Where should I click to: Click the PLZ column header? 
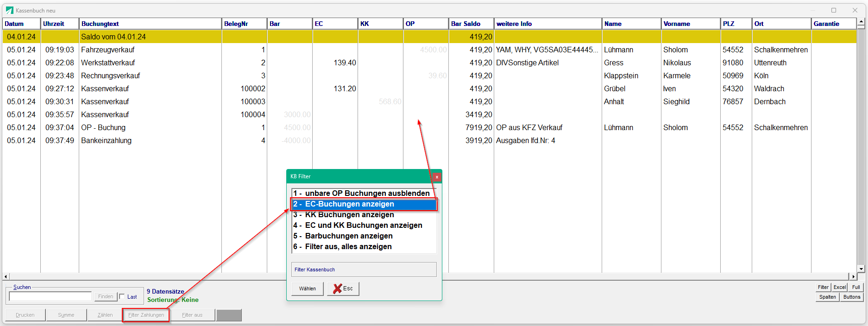pos(736,24)
